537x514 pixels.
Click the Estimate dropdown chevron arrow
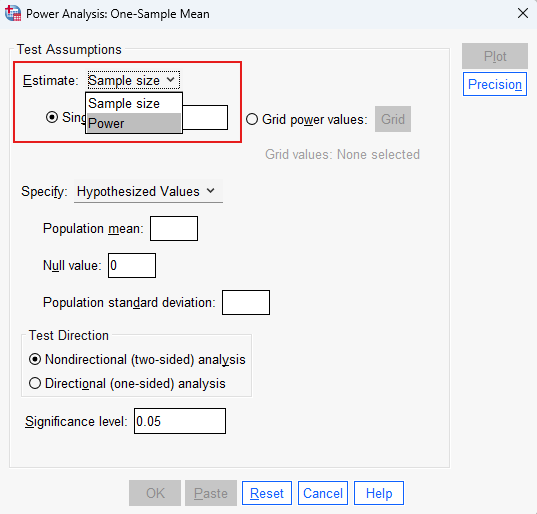click(171, 80)
